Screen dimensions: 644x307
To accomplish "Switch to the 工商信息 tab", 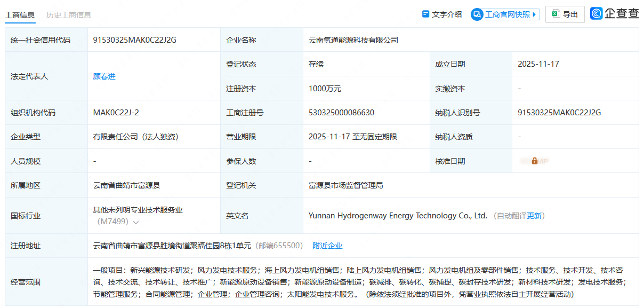I will tap(20, 15).
